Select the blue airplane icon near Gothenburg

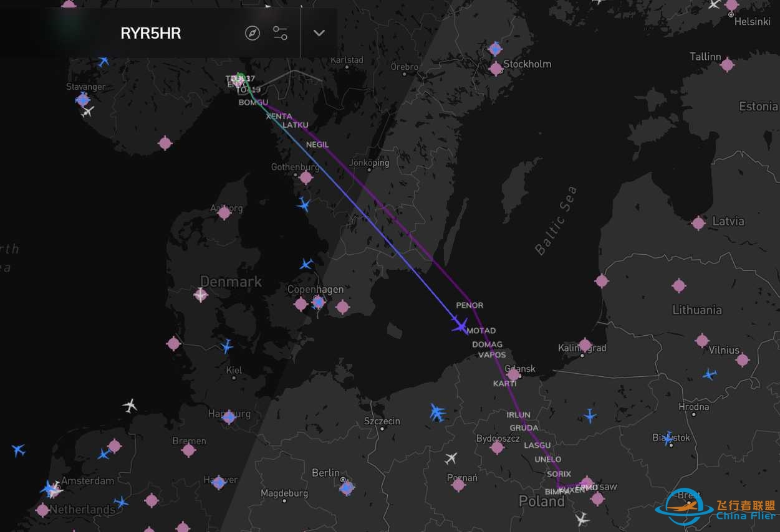click(303, 204)
